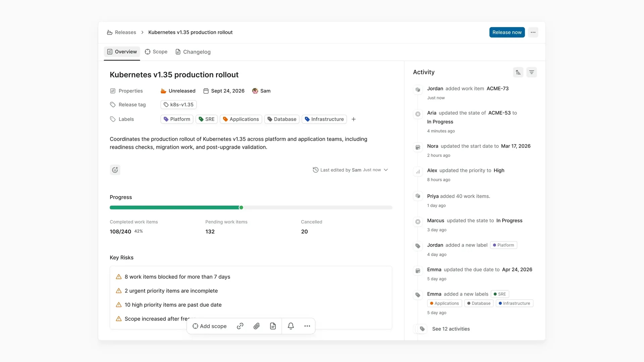
Task: Click the warning icon for urgent priority items
Action: point(119,291)
